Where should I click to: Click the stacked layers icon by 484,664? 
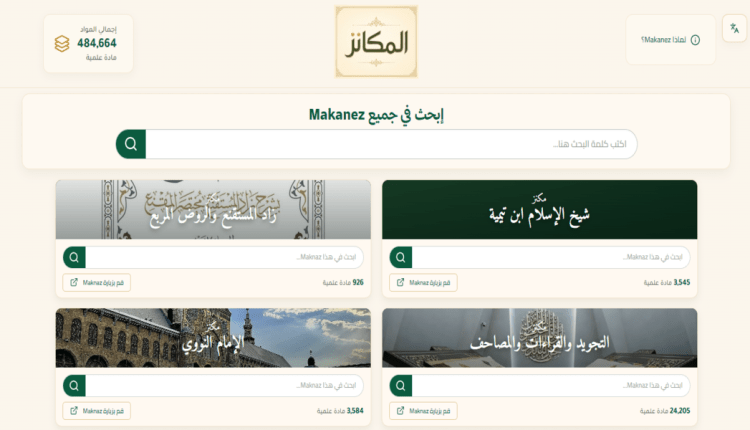click(62, 44)
